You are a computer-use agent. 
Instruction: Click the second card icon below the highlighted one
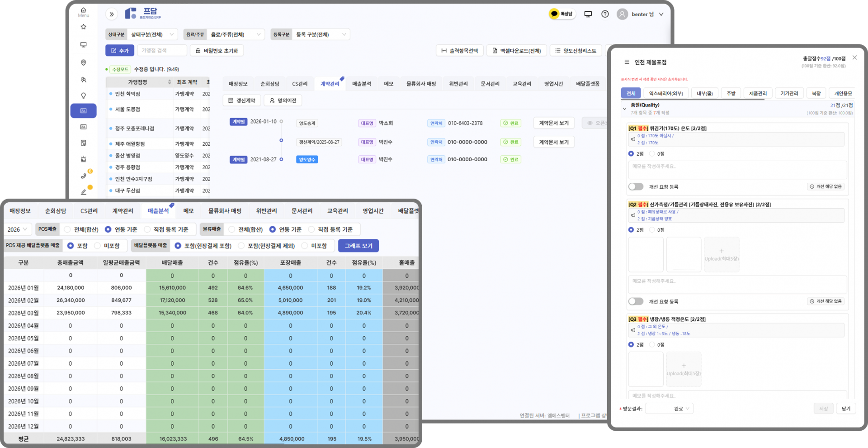pyautogui.click(x=83, y=127)
